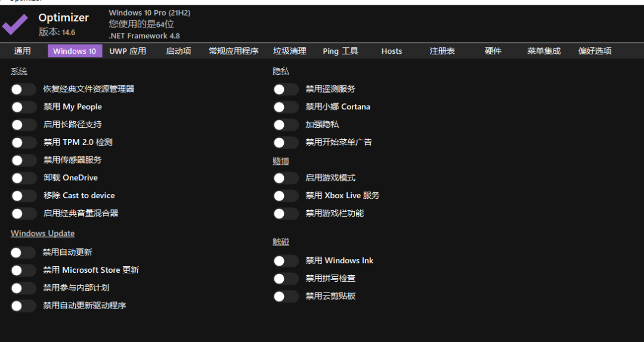Switch to 菜单集成 tab
Viewport: 644px width, 342px height.
tap(544, 51)
